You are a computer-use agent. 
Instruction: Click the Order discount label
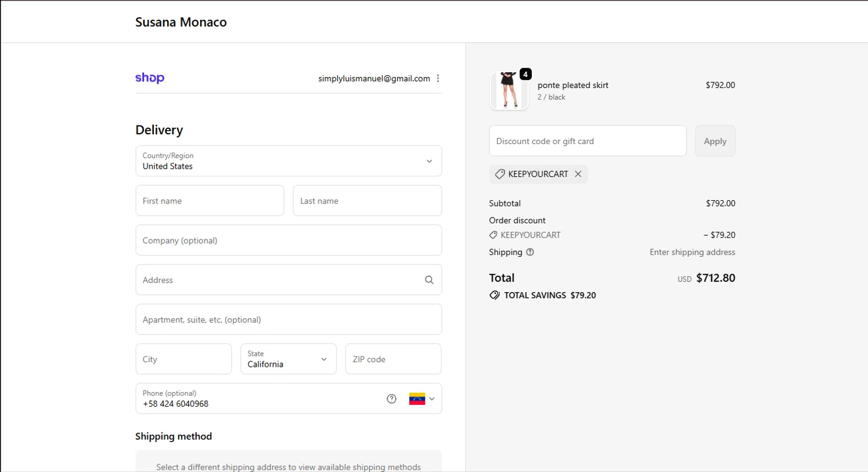517,220
